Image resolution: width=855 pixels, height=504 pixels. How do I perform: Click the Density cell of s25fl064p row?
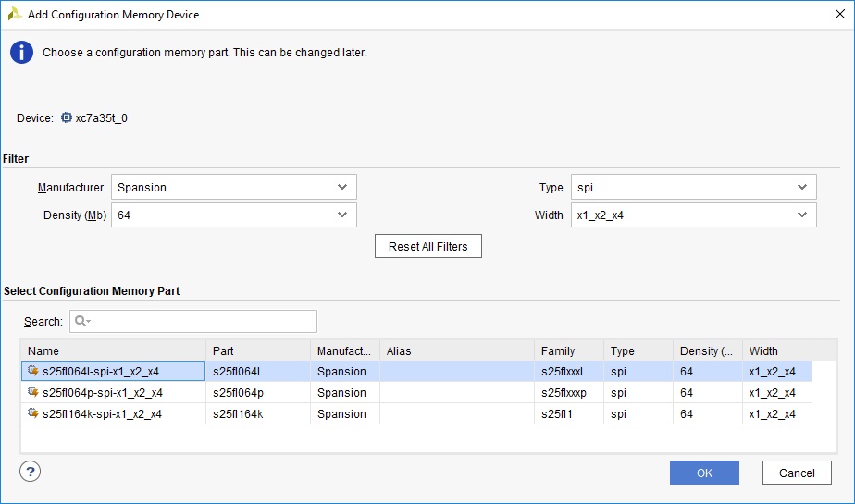(708, 393)
